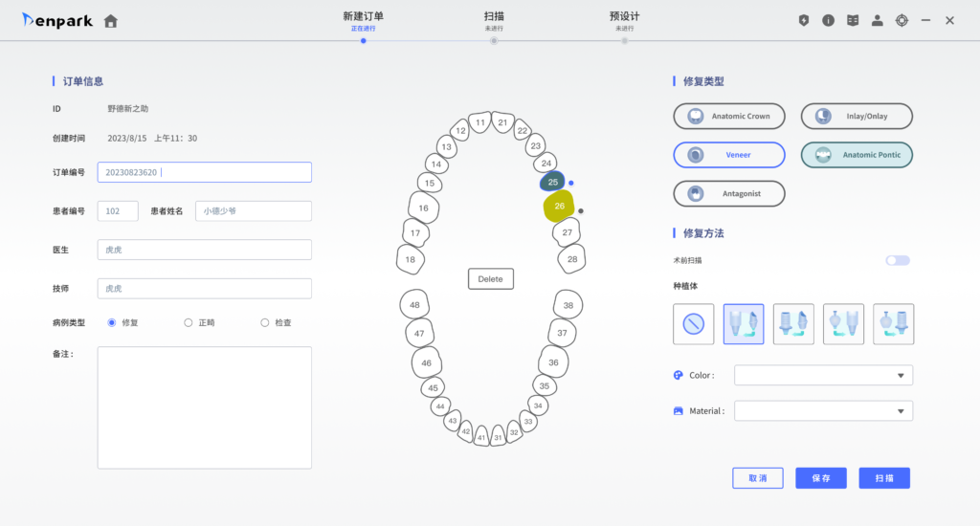Pick the yellow highlighted tooth 26

[x=560, y=207]
